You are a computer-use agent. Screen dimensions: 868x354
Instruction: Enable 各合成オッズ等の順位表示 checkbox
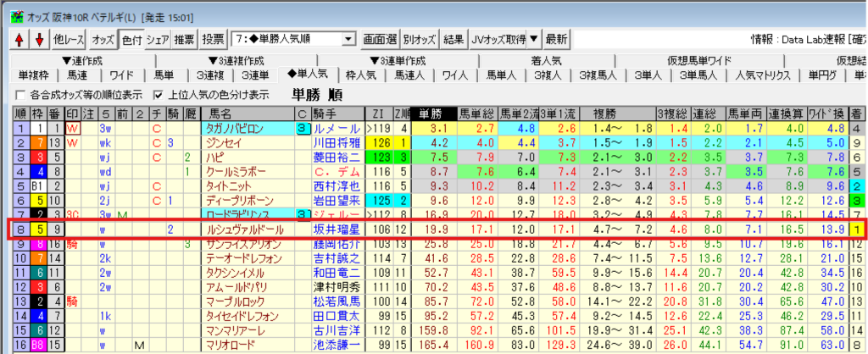point(20,94)
